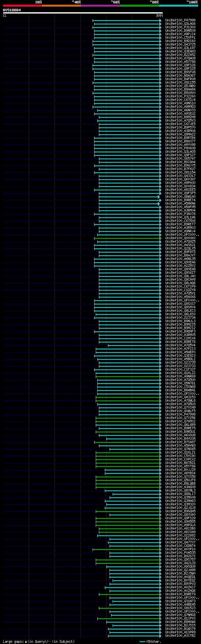Select label UniRef100_Q43153
The height and width of the screenshot is (644, 201).
pyautogui.click(x=180, y=397)
